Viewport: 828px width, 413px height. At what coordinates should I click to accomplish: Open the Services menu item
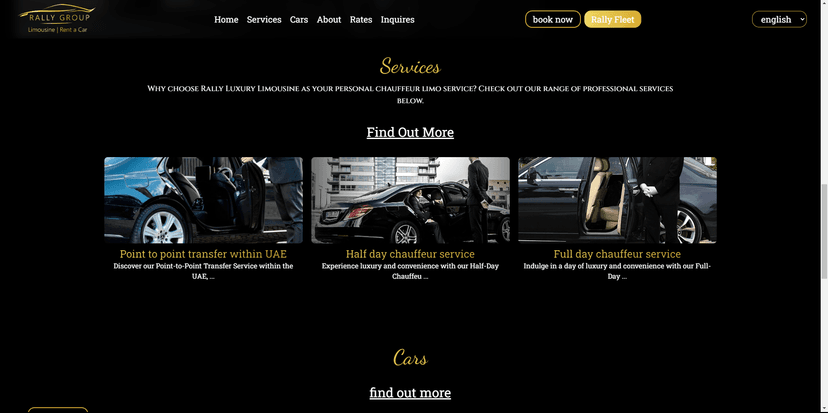264,19
